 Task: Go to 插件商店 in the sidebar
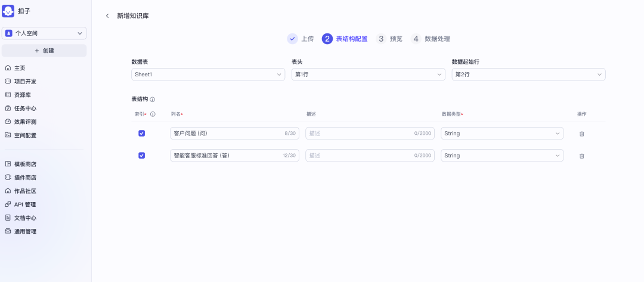(x=25, y=178)
